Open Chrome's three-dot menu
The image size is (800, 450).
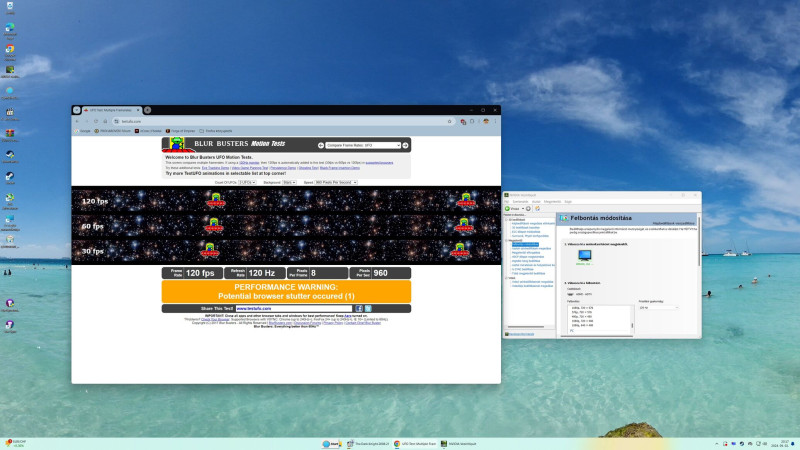coord(495,121)
